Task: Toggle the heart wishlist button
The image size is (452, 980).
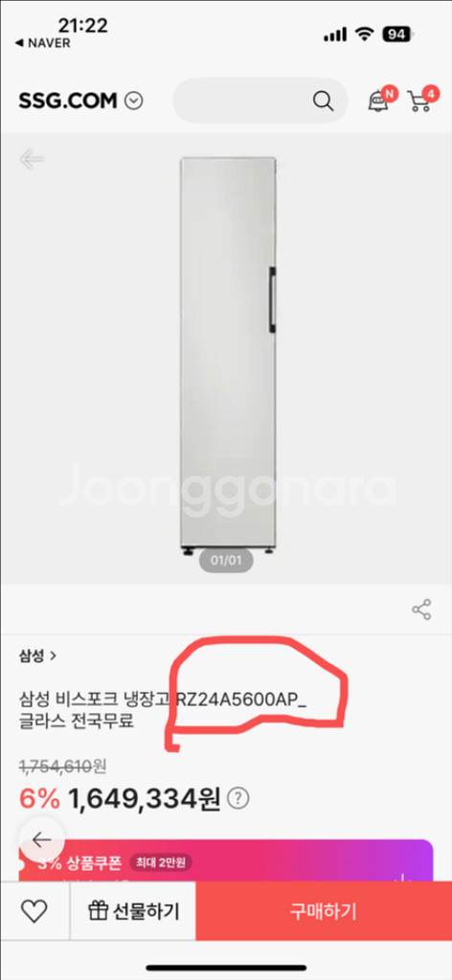Action: click(x=34, y=911)
